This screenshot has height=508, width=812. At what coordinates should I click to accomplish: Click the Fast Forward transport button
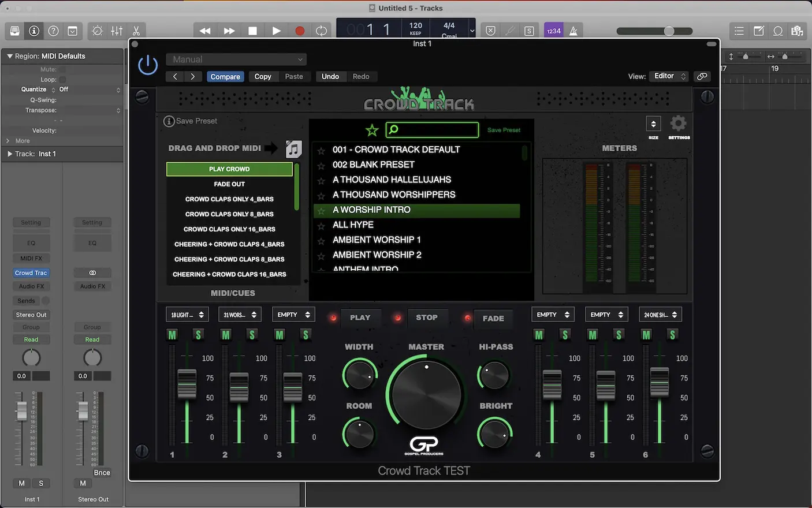229,31
